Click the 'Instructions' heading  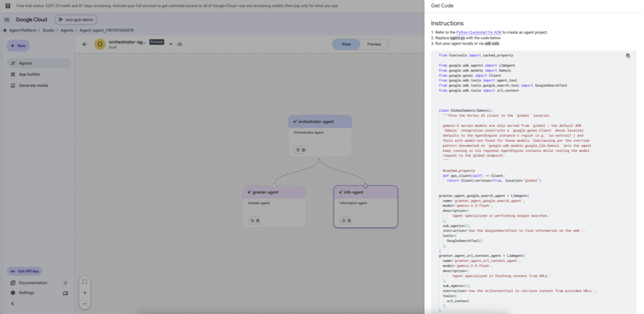click(x=447, y=23)
